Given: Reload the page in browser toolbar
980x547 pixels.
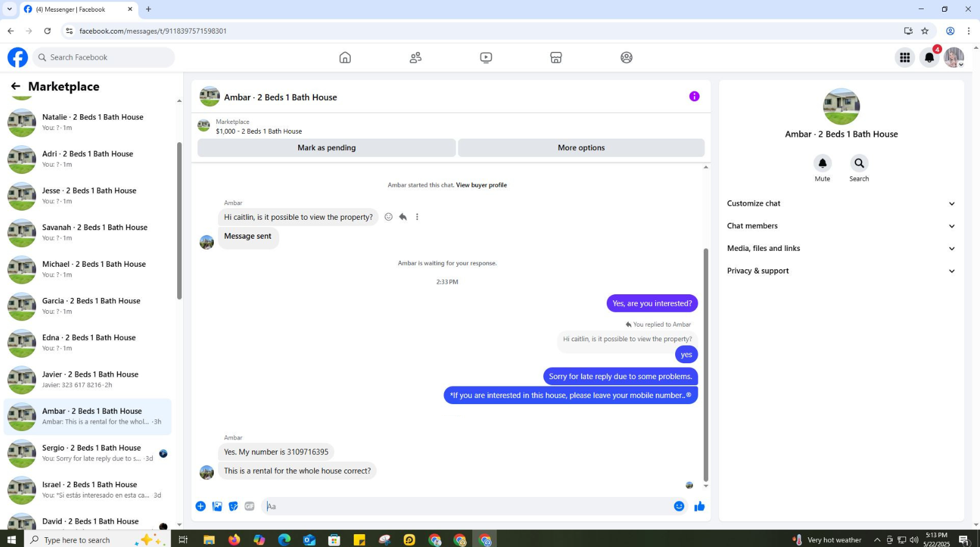Looking at the screenshot, I should pyautogui.click(x=47, y=31).
